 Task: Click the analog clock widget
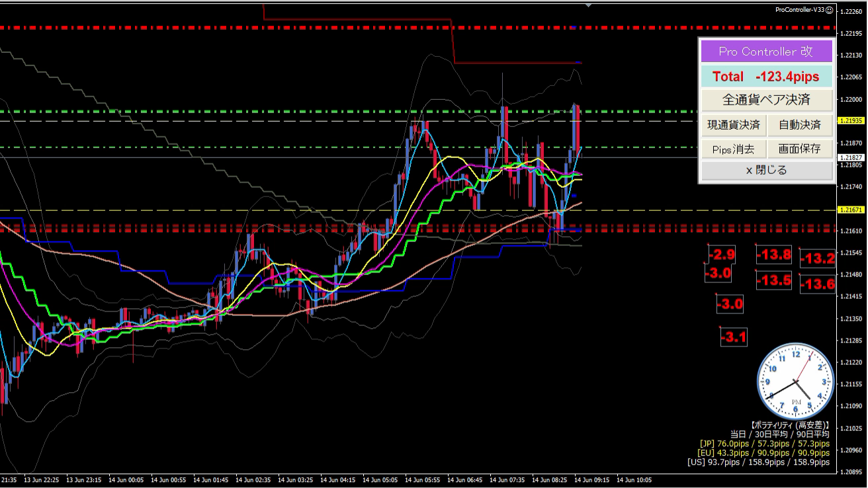pyautogui.click(x=795, y=381)
